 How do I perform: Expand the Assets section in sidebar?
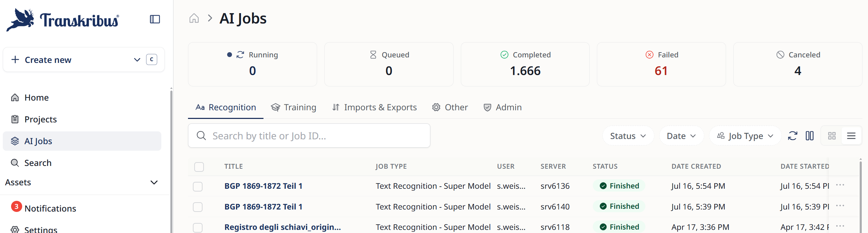(82, 182)
